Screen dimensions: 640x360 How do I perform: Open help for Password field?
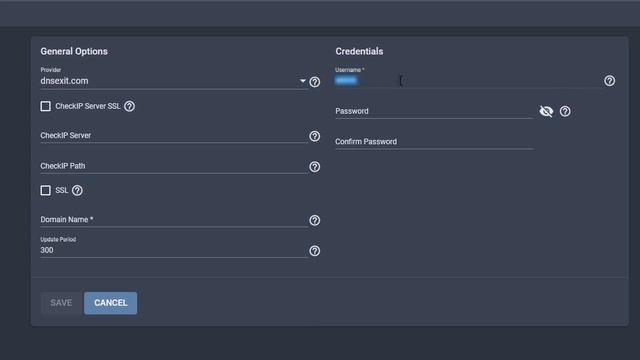click(565, 111)
